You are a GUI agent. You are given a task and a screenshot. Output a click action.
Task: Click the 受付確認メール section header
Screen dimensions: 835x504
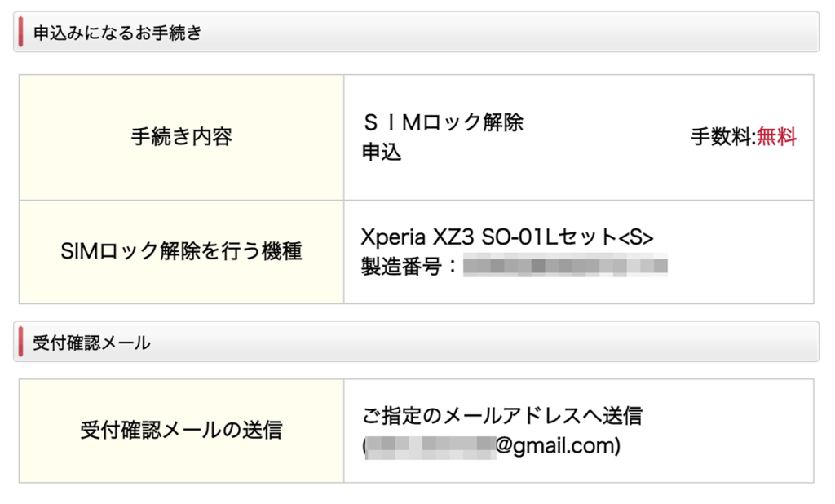pyautogui.click(x=416, y=342)
